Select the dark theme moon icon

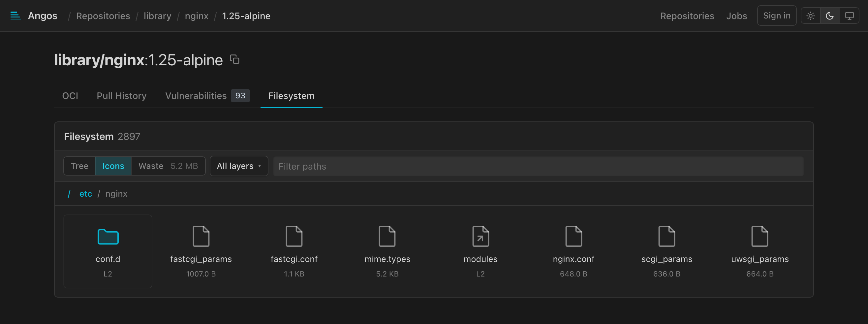[830, 16]
